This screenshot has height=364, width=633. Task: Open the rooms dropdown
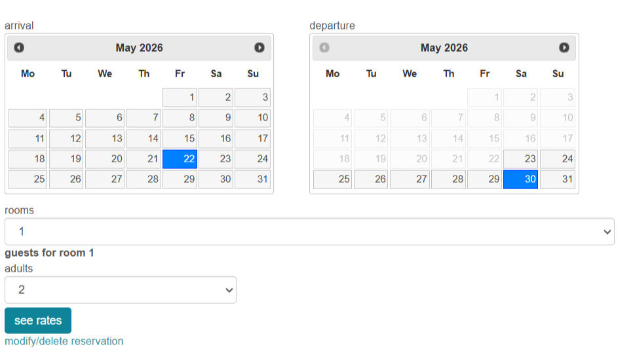pos(309,232)
